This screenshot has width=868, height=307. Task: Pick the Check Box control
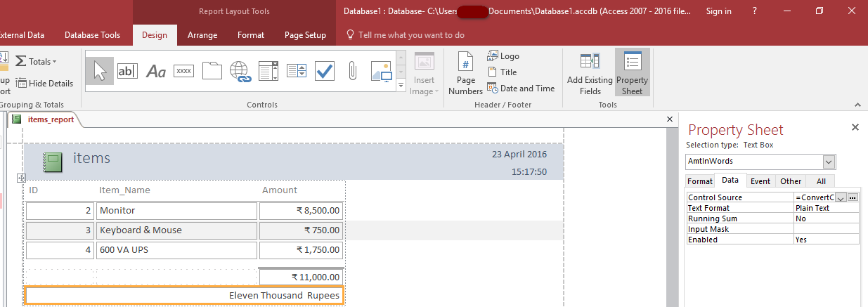click(325, 71)
